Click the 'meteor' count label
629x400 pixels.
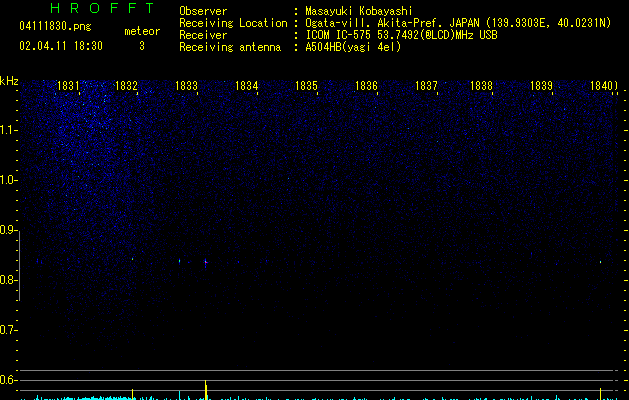(142, 31)
